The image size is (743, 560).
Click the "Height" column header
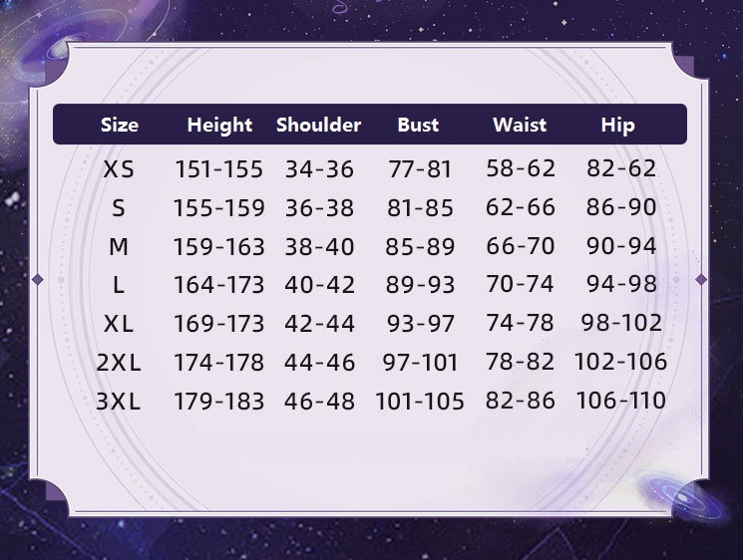(x=219, y=126)
